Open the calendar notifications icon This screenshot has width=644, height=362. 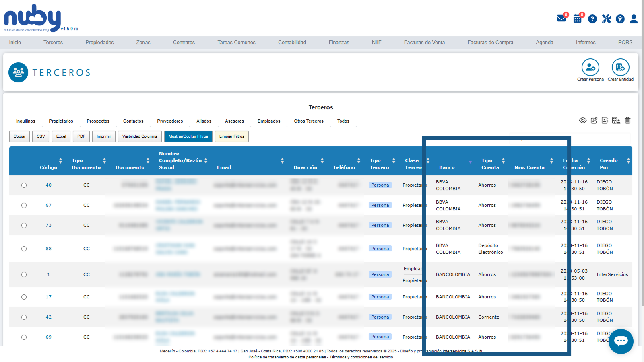click(578, 19)
